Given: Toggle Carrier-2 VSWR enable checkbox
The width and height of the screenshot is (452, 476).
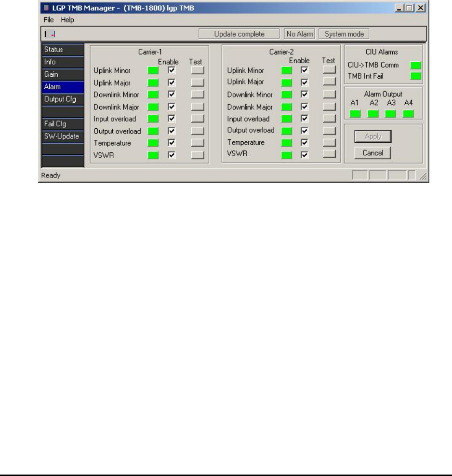Looking at the screenshot, I should click(304, 155).
